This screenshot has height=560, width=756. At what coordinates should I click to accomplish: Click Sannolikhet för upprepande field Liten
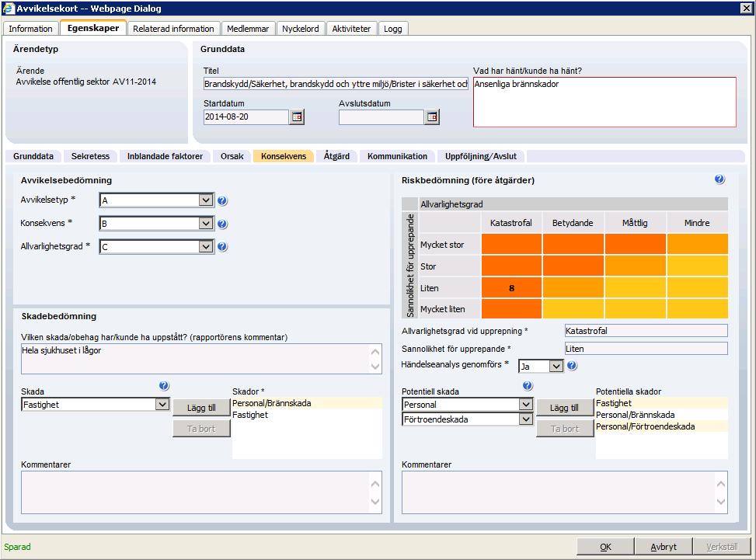pos(646,349)
